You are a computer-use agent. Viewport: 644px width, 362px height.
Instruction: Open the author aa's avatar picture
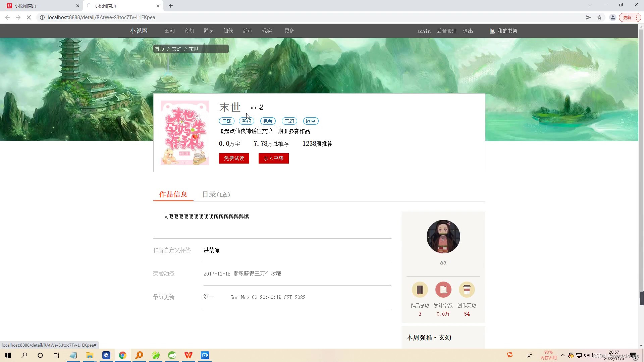[443, 237]
